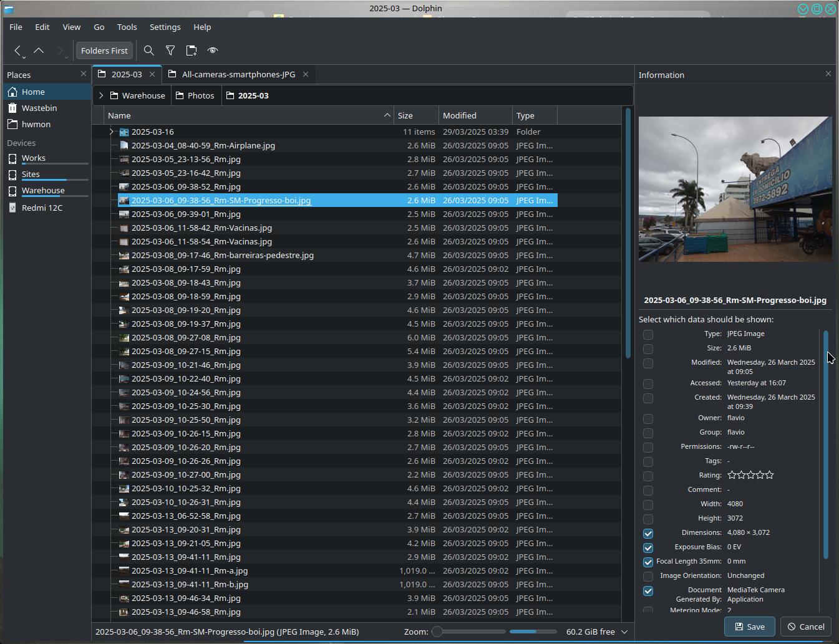
Task: Click the new tab toolbar icon
Action: point(192,50)
